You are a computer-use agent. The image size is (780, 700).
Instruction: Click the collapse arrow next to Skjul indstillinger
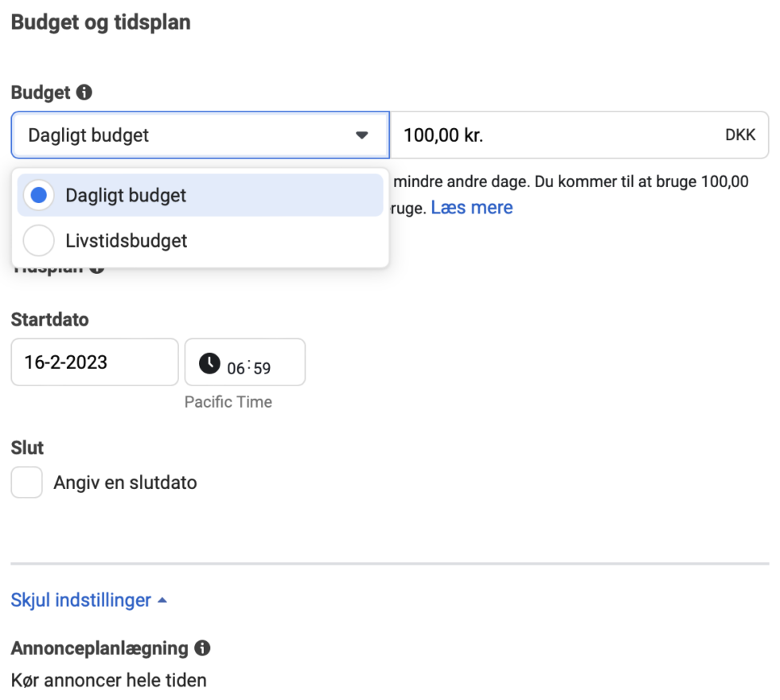tap(162, 599)
